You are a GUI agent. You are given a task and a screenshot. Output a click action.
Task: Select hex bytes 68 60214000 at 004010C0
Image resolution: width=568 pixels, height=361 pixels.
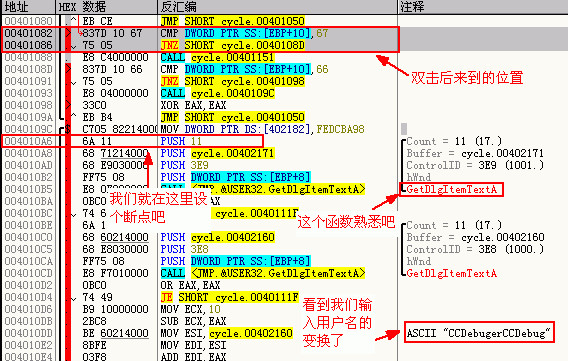115,237
